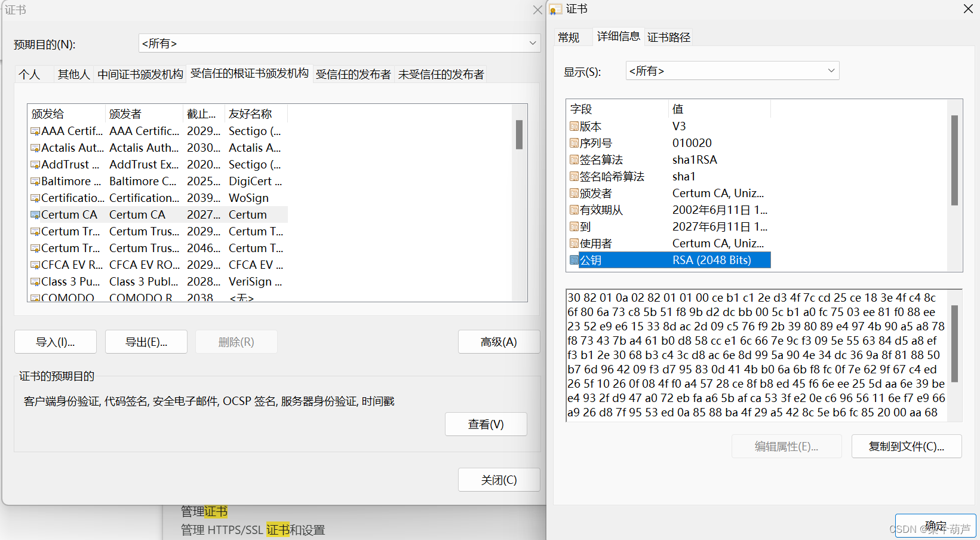Click the 版本 field icon
Image resolution: width=980 pixels, height=540 pixels.
click(x=574, y=126)
